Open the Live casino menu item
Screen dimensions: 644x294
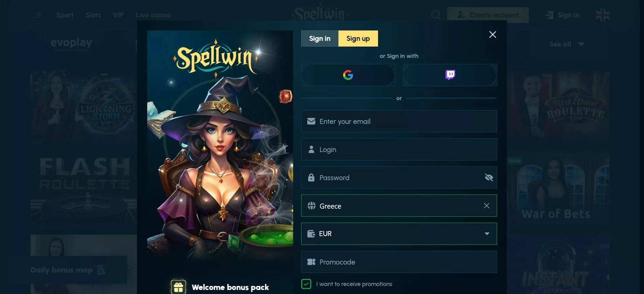pos(153,15)
